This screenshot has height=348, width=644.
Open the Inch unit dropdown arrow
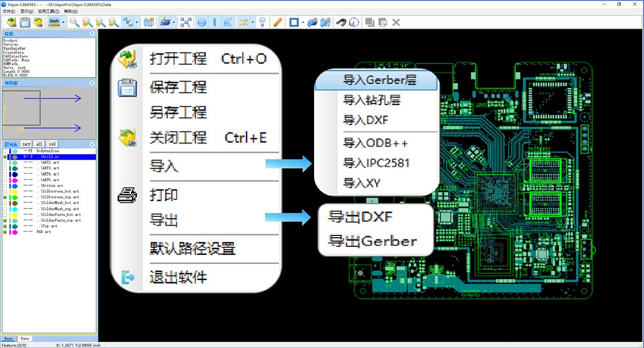63,22
